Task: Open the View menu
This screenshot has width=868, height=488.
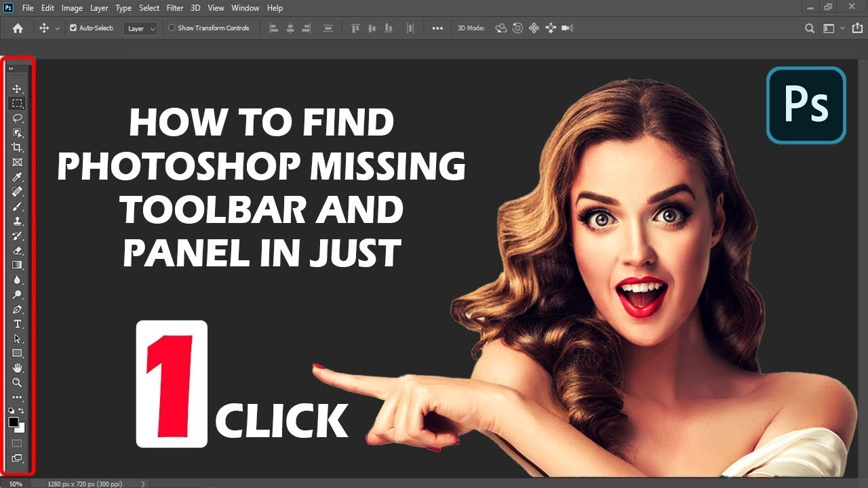Action: pos(216,8)
